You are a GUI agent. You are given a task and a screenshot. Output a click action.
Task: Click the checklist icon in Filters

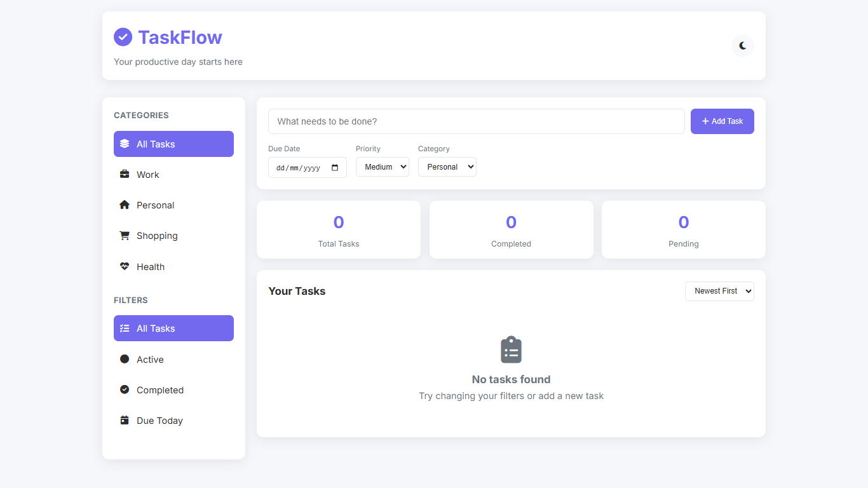pyautogui.click(x=125, y=328)
